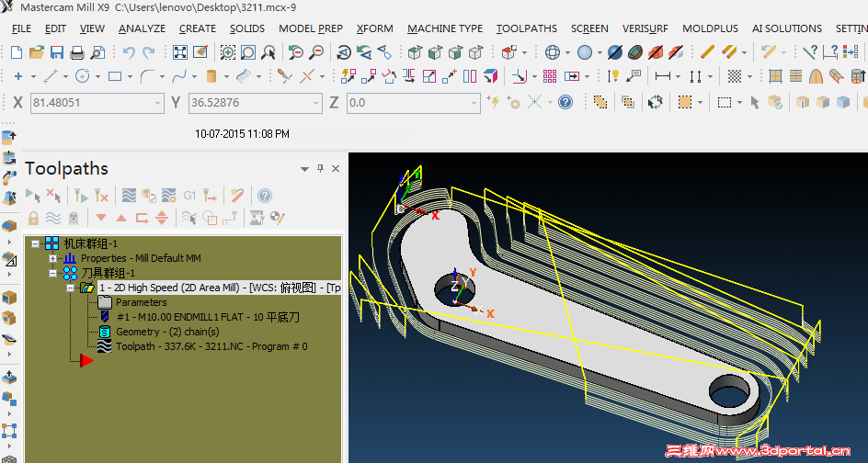Collapse the 2D High Speed operation node
The height and width of the screenshot is (463, 868).
[x=70, y=288]
